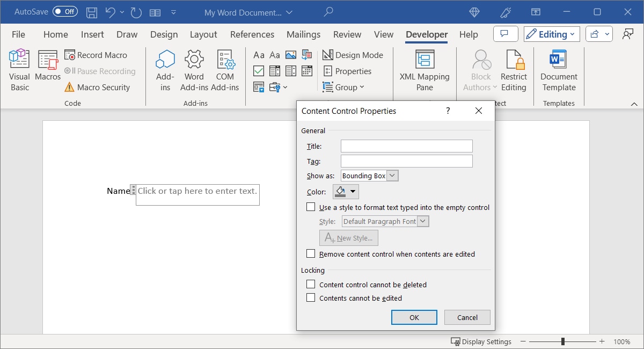Check 'Remove content control when contents are edited'
Screen dimensions: 644x349
[310, 253]
